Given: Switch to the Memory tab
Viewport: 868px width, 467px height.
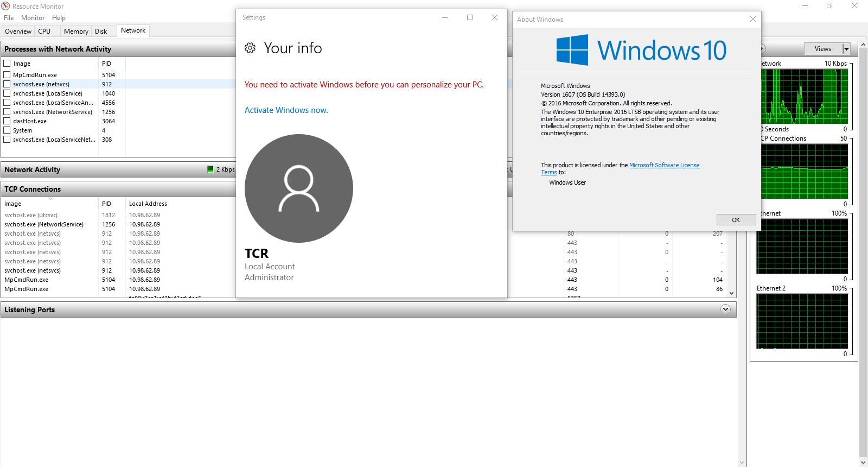Looking at the screenshot, I should [x=76, y=31].
